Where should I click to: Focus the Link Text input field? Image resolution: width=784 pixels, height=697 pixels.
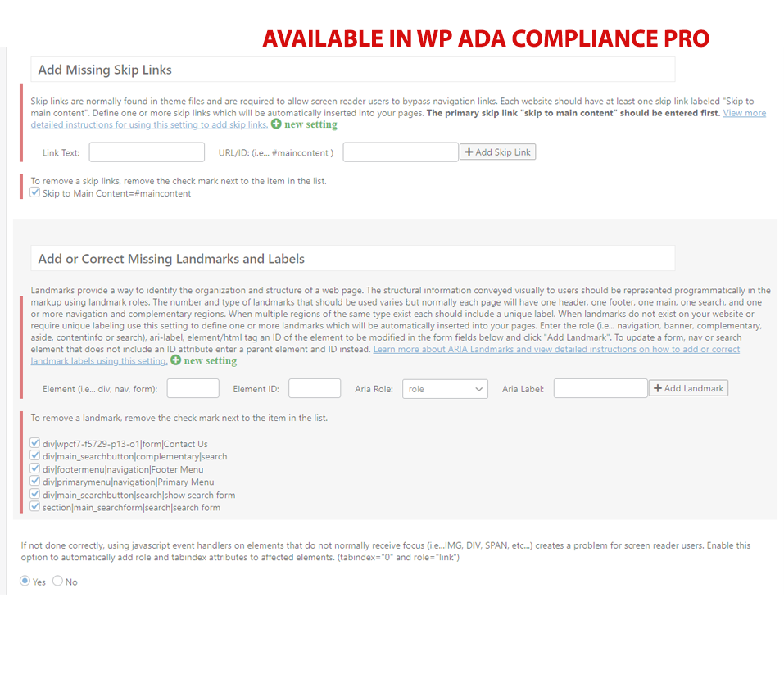tap(147, 152)
